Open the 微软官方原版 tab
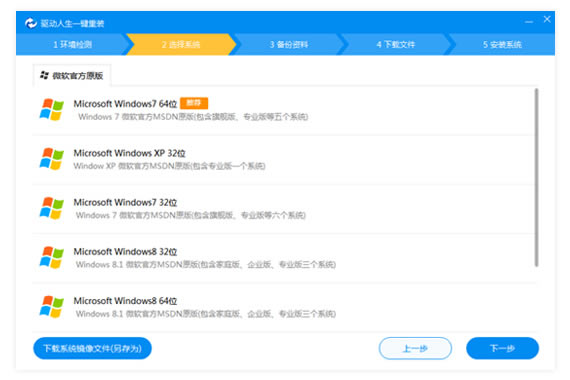Image resolution: width=570 pixels, height=380 pixels. [72, 75]
